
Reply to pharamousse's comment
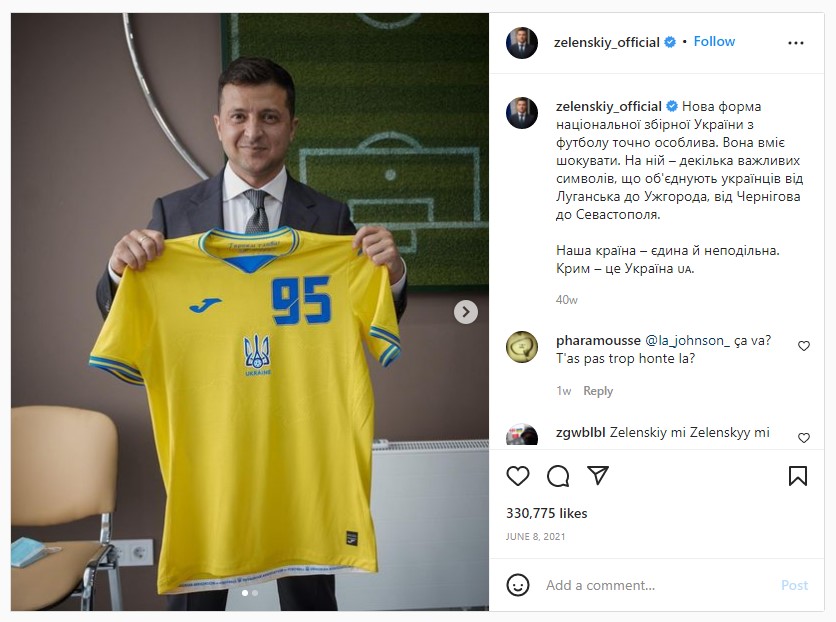pos(598,391)
